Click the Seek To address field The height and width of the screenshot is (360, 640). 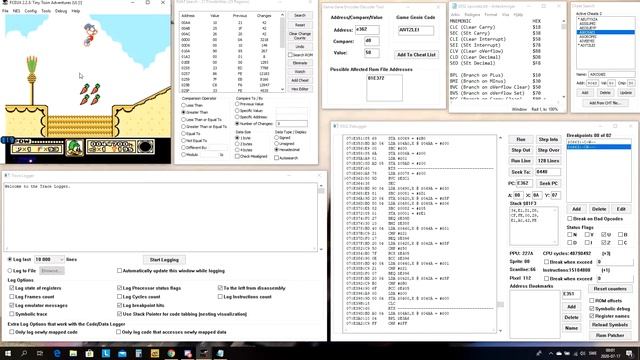pos(548,172)
